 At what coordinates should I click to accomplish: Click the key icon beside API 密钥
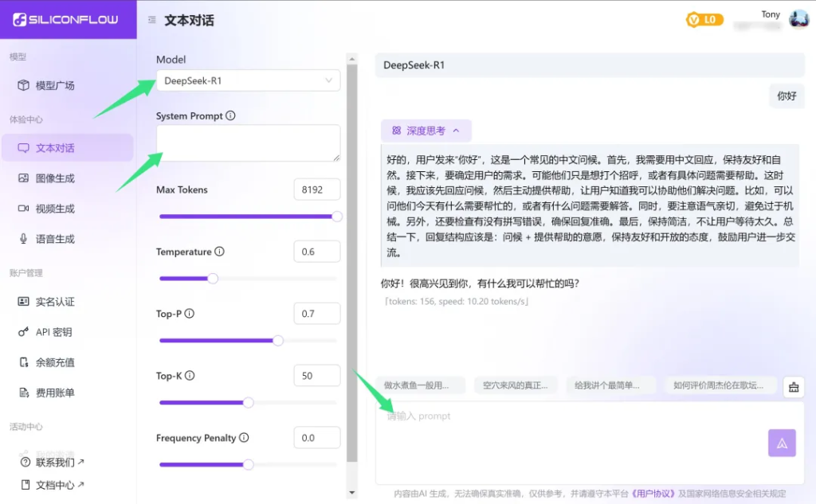tap(23, 332)
